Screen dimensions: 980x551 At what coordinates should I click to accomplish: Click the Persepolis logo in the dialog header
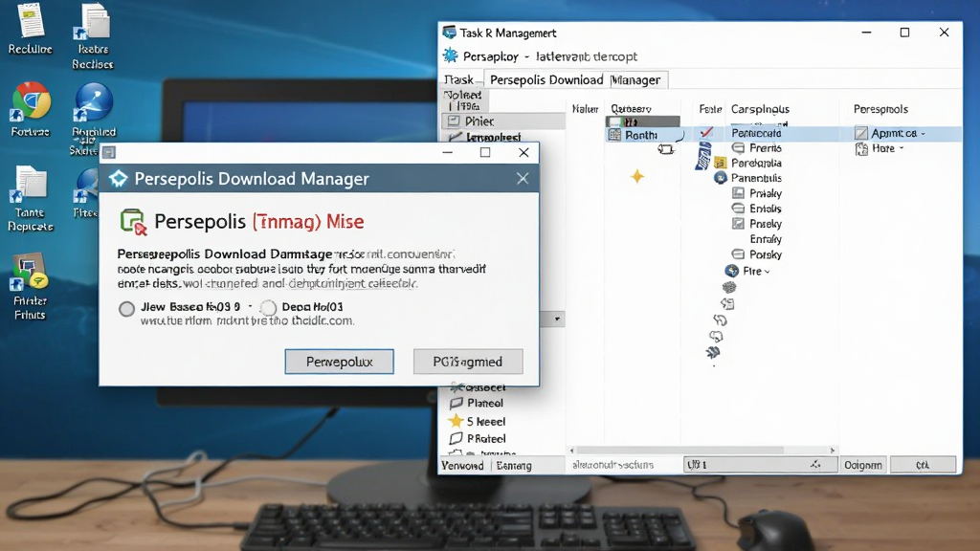point(118,179)
